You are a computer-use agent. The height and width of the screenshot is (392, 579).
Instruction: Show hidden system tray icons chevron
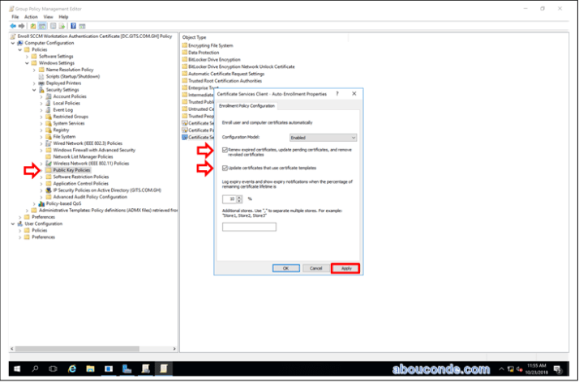click(501, 369)
